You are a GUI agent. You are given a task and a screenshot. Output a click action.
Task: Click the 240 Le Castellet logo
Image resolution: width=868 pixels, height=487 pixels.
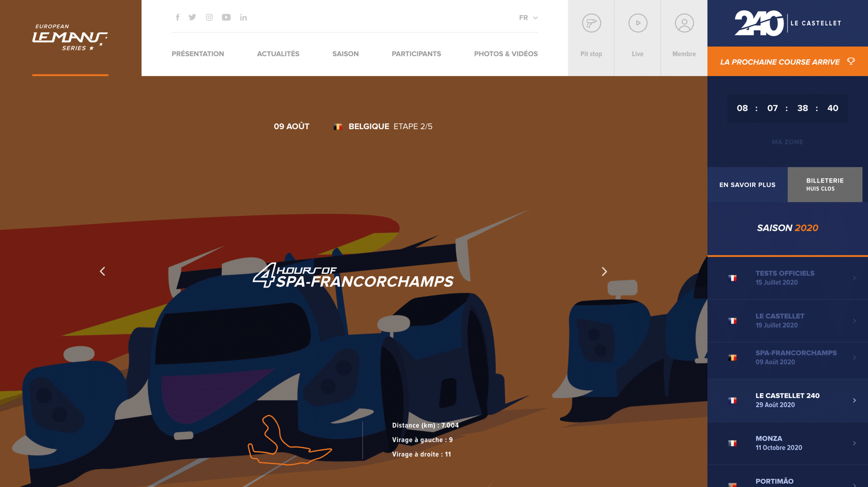pyautogui.click(x=787, y=23)
